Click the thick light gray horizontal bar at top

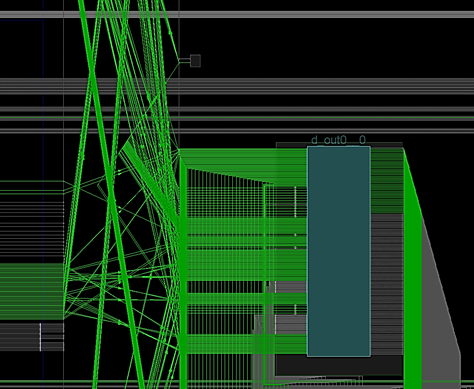[x=237, y=14]
